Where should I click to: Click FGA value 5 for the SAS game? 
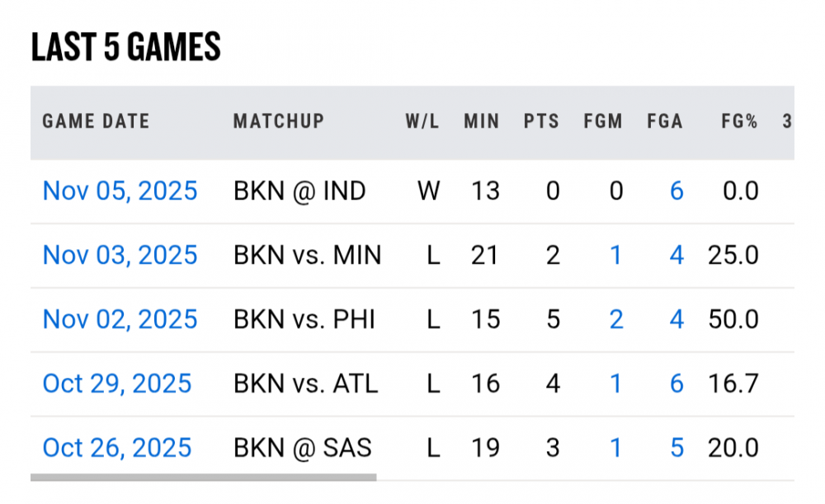point(676,448)
